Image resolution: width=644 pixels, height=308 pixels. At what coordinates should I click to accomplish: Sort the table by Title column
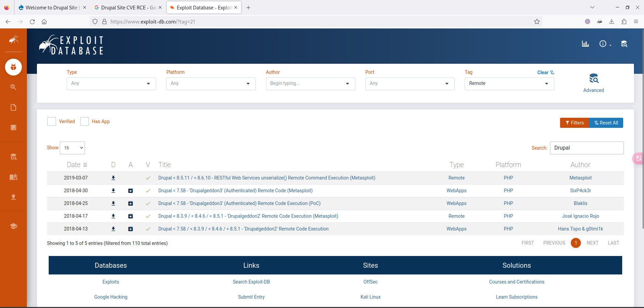pos(165,165)
